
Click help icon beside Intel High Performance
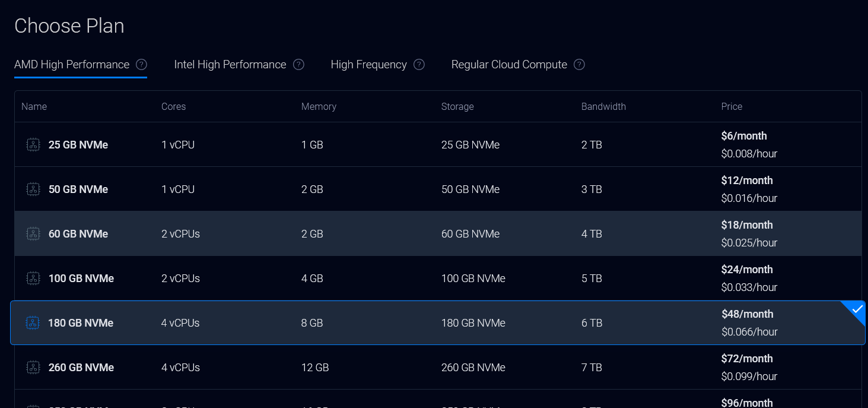click(x=298, y=65)
